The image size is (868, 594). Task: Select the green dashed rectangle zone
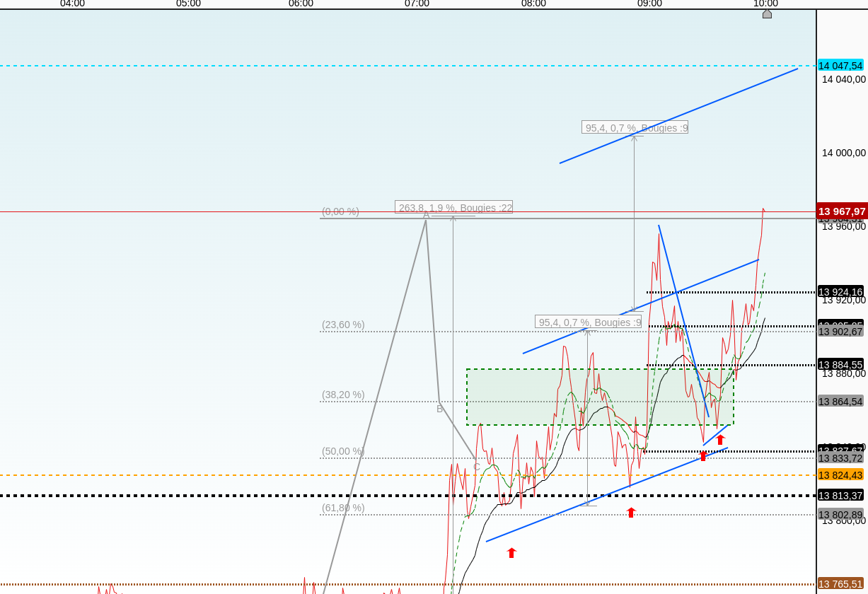(600, 397)
